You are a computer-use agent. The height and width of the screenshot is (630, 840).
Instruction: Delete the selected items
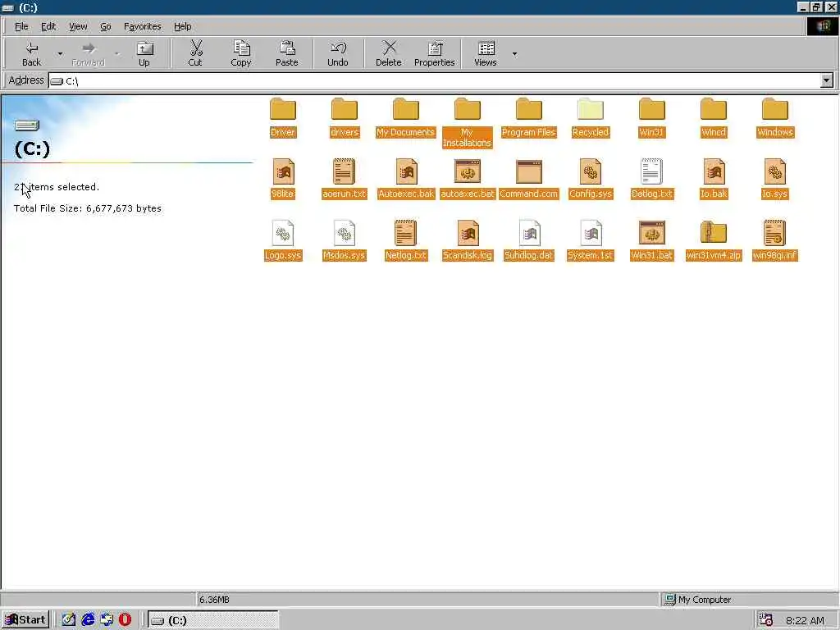click(388, 53)
